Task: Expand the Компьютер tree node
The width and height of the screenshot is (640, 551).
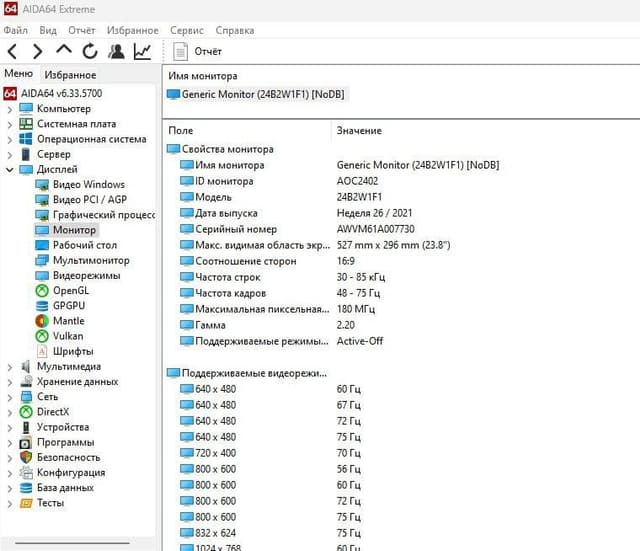Action: (10, 109)
